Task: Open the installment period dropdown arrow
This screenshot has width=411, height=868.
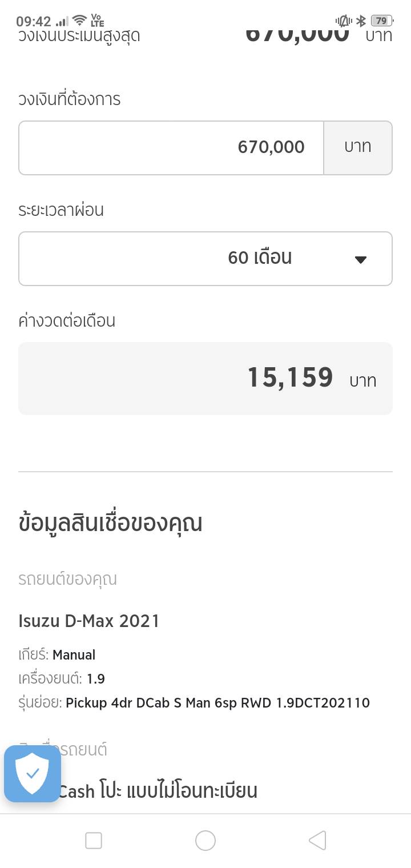Action: tap(360, 259)
